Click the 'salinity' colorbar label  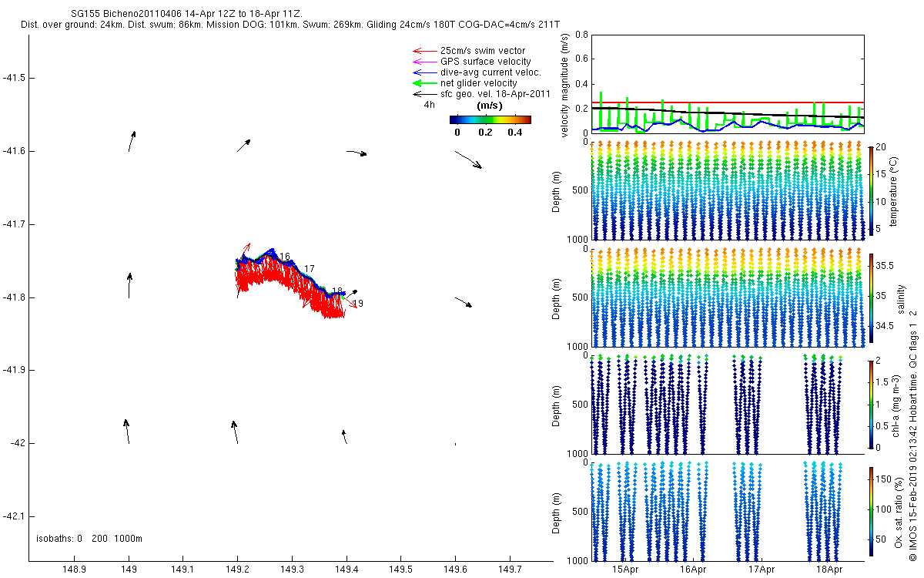(x=902, y=298)
